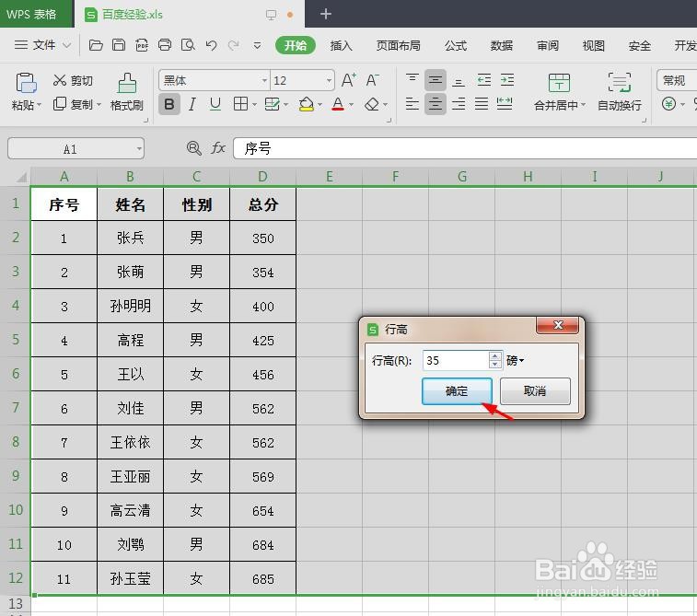Click 取消 Cancel in row height dialog
Viewport: 697px width, 616px height.
point(535,391)
